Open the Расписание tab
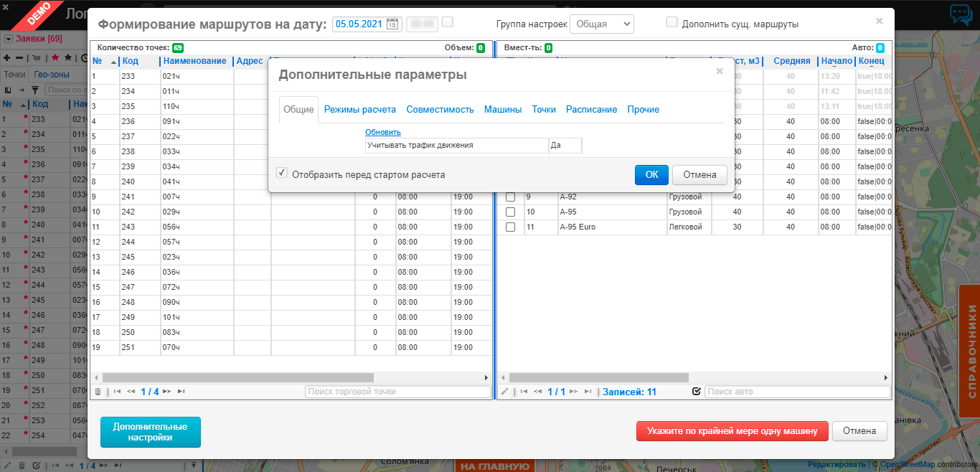The height and width of the screenshot is (472, 980). (x=591, y=110)
